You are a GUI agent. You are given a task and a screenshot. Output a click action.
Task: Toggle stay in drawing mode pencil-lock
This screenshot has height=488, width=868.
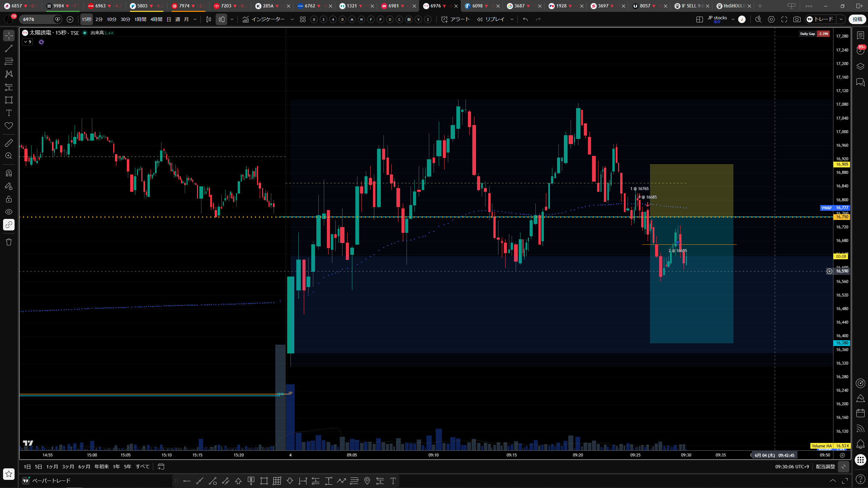pyautogui.click(x=9, y=186)
